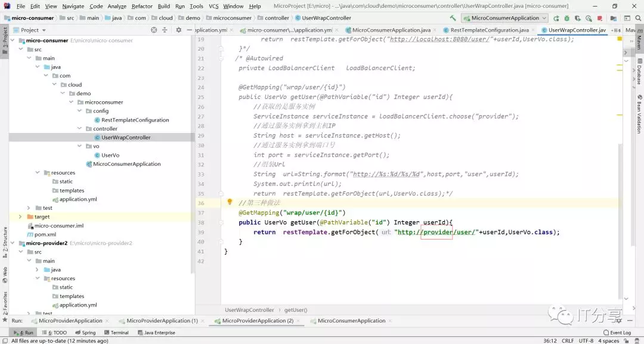
Task: Close the MicroProviderApplication (2) run tab
Action: (x=299, y=321)
